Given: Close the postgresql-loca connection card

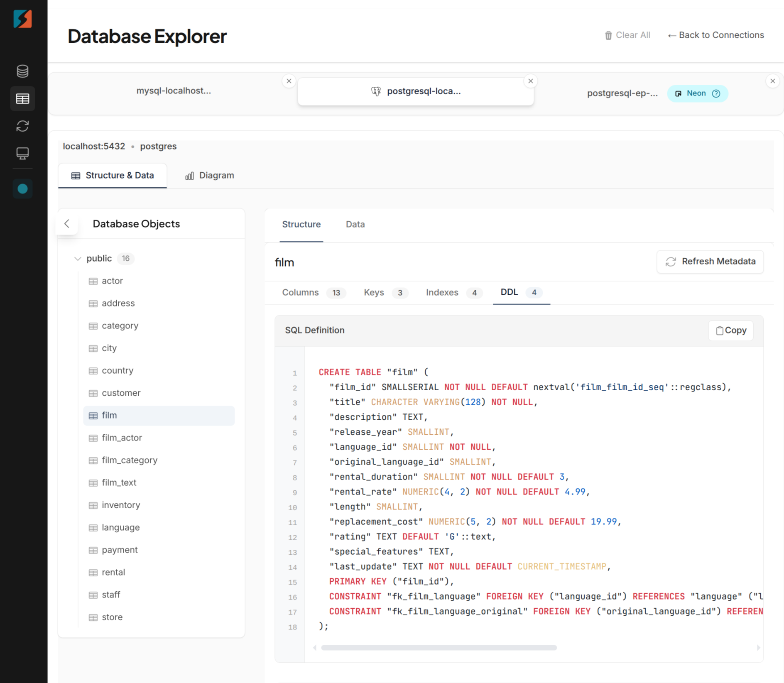Looking at the screenshot, I should [531, 81].
